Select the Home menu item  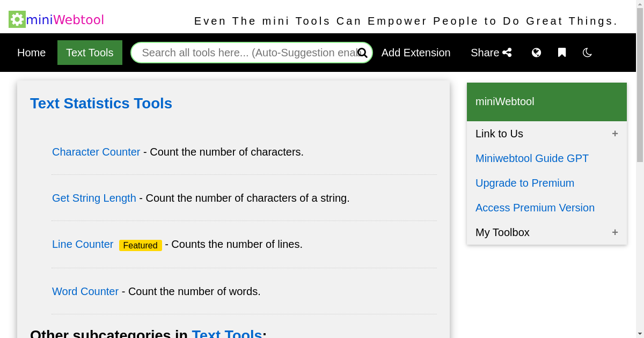(31, 52)
